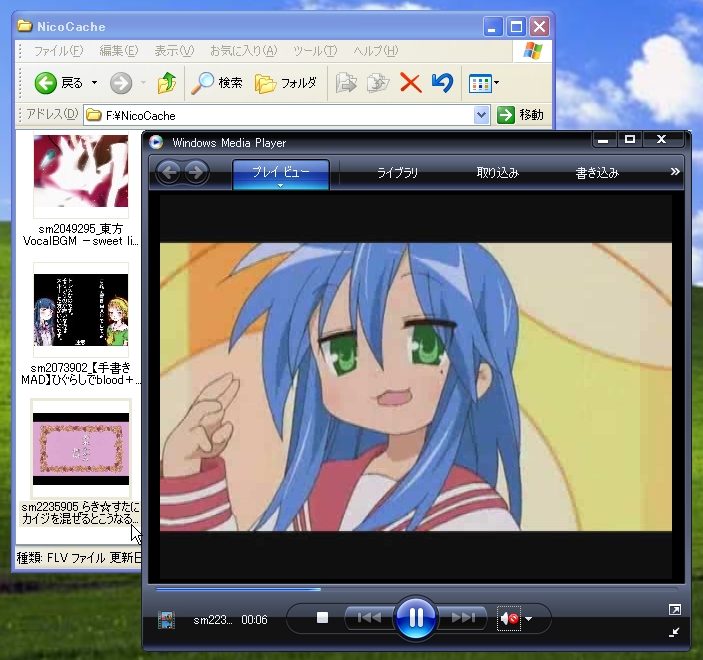
Task: Select the プレイ ビュー tab
Action: (x=281, y=174)
